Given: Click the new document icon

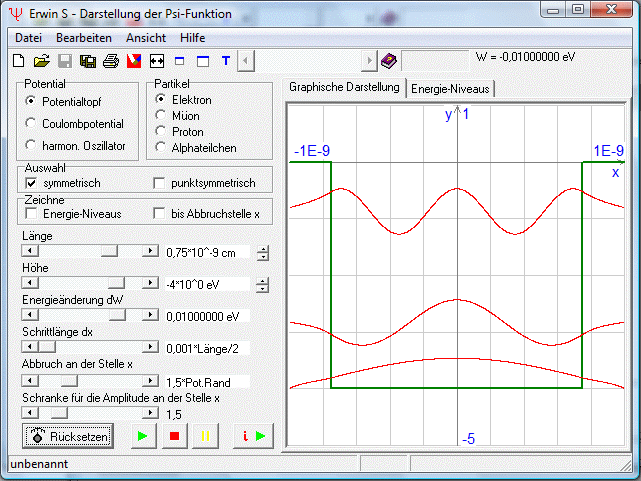Looking at the screenshot, I should (x=17, y=61).
